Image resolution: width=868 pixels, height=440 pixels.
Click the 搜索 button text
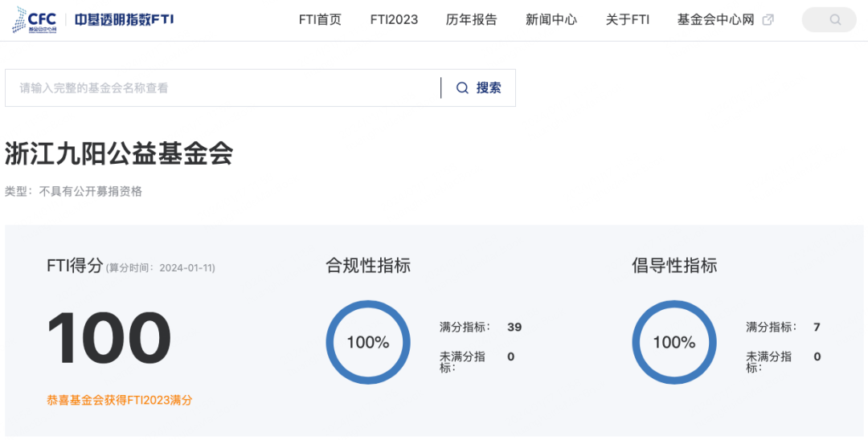pos(489,88)
